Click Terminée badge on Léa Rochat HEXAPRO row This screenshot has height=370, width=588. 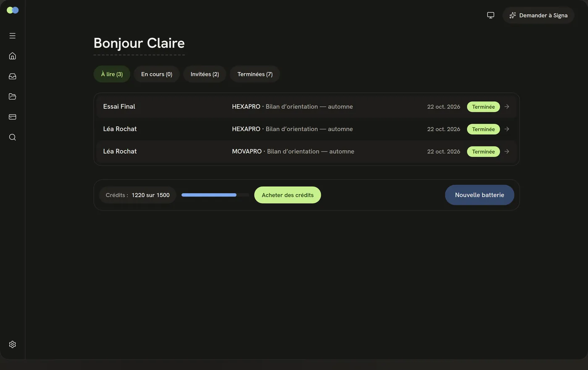pos(483,129)
